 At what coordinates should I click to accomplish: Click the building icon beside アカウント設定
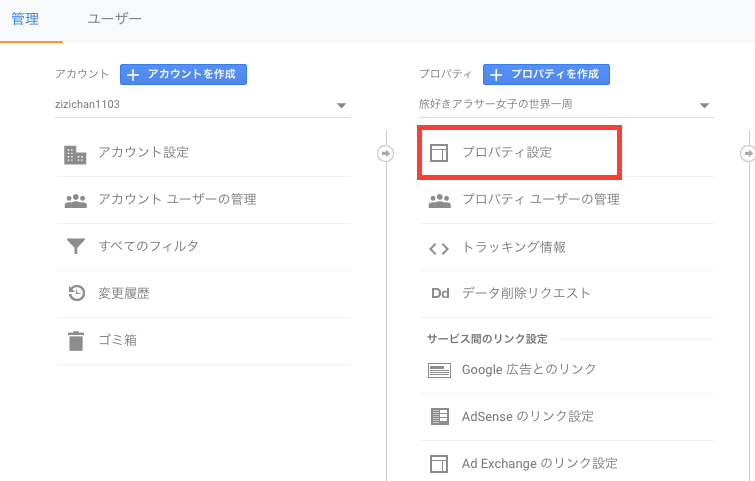click(x=75, y=155)
